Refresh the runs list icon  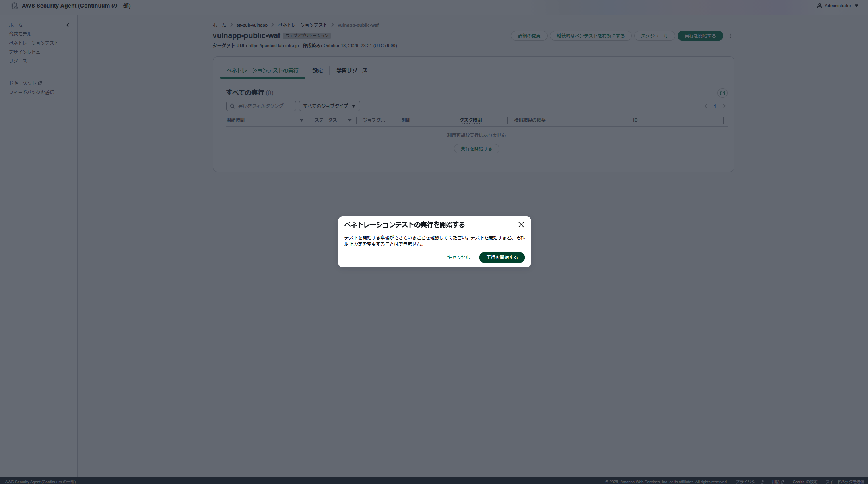722,93
